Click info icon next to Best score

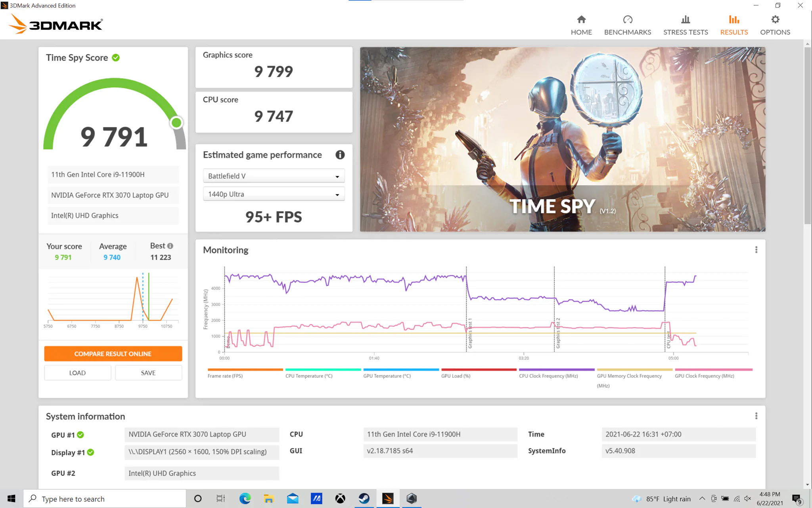coord(170,246)
